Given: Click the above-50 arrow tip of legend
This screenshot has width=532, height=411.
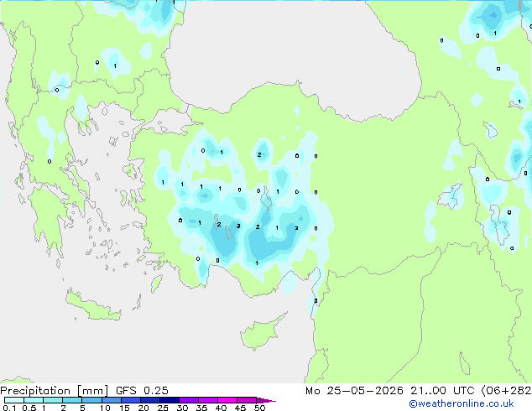Looking at the screenshot, I should point(266,400).
